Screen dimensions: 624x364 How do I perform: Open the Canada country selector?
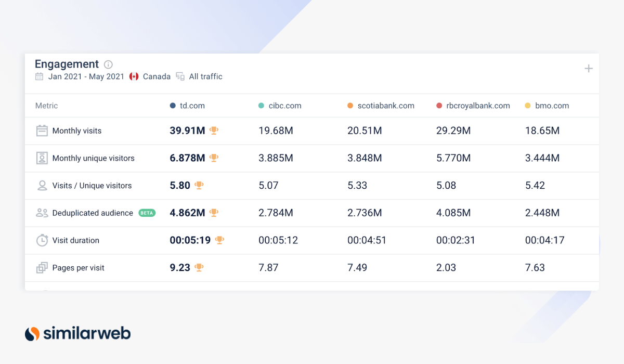pyautogui.click(x=157, y=76)
